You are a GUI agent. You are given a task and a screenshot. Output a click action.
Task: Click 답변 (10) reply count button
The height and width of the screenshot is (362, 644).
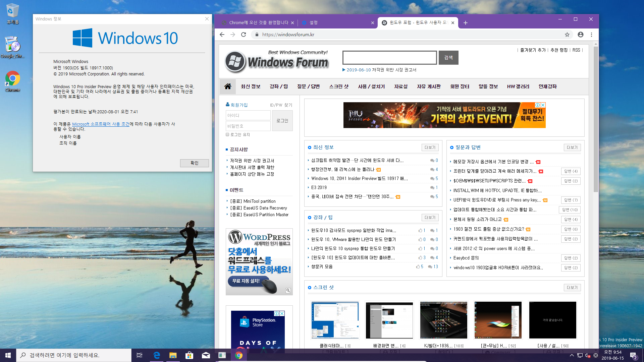[570, 210]
